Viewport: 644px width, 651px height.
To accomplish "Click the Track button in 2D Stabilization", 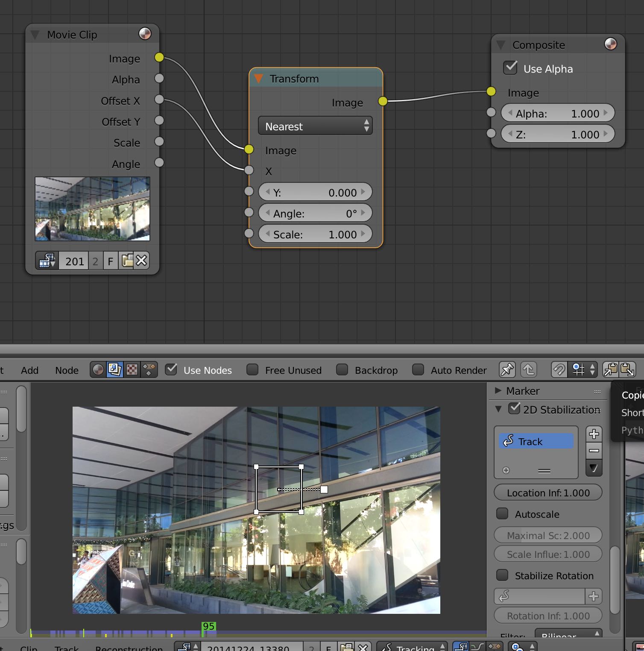I will [x=536, y=441].
